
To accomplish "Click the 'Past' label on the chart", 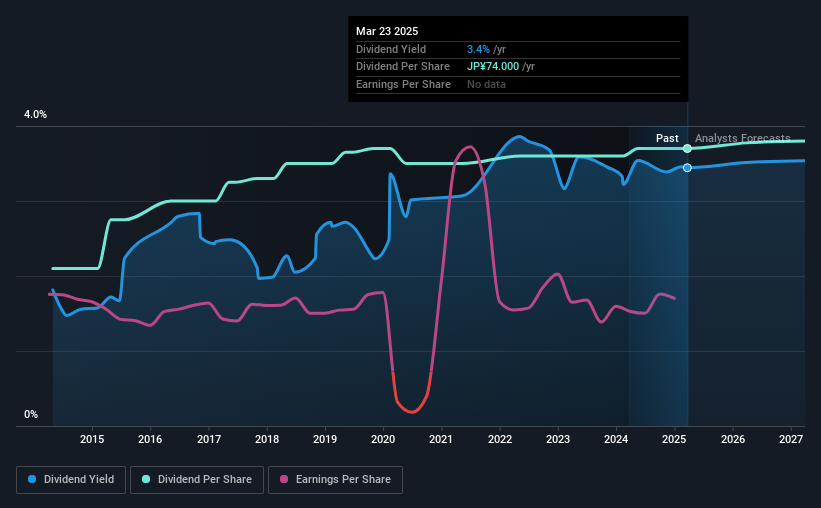I will (x=667, y=138).
